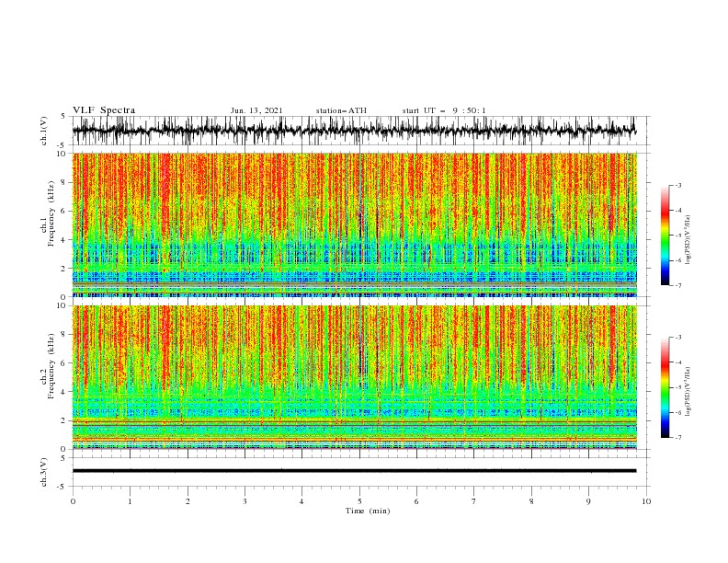The height and width of the screenshot is (563, 728).
Task: Click the ch.2 colorbar 'log(PSD)(V²/Hz)' label
Action: click(x=688, y=391)
